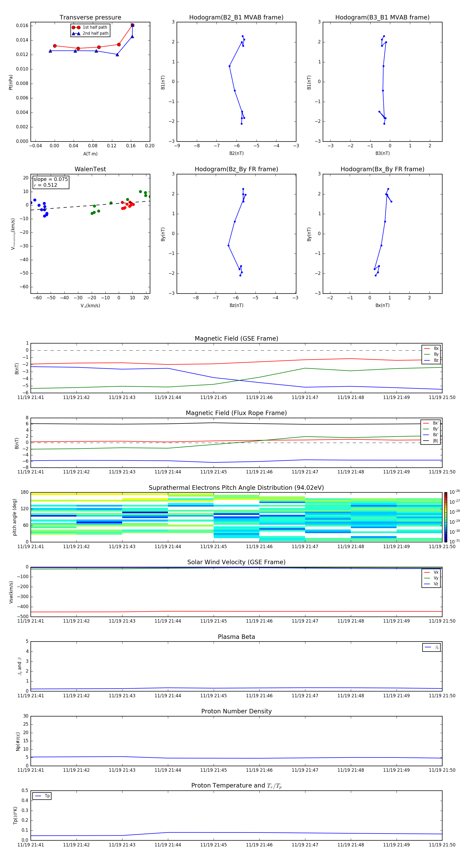Click the pitch angle distribution colorbar

(x=445, y=517)
